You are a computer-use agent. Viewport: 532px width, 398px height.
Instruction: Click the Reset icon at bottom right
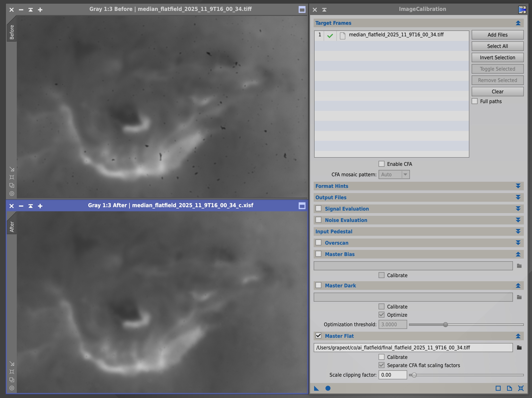pos(521,388)
